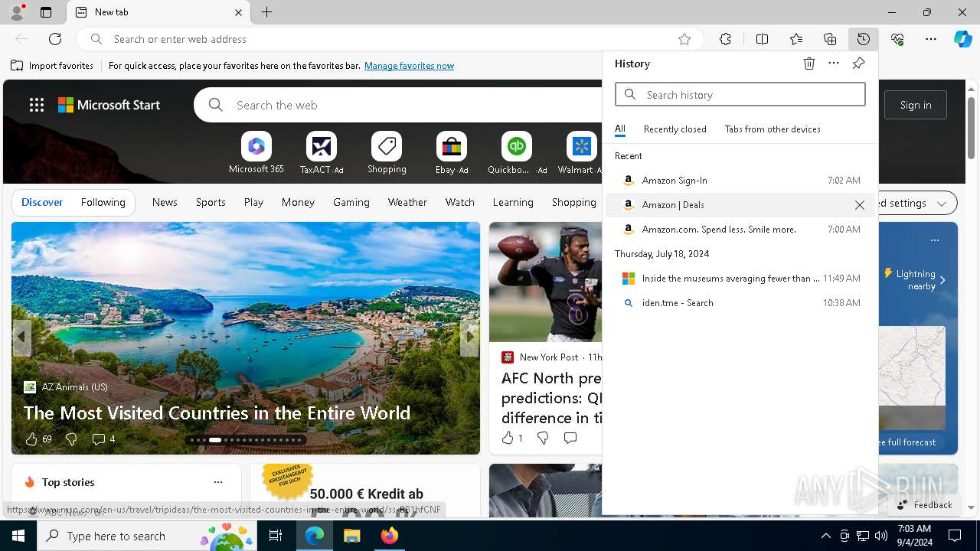Image resolution: width=980 pixels, height=551 pixels.
Task: Open More options in History panel
Action: point(834,64)
